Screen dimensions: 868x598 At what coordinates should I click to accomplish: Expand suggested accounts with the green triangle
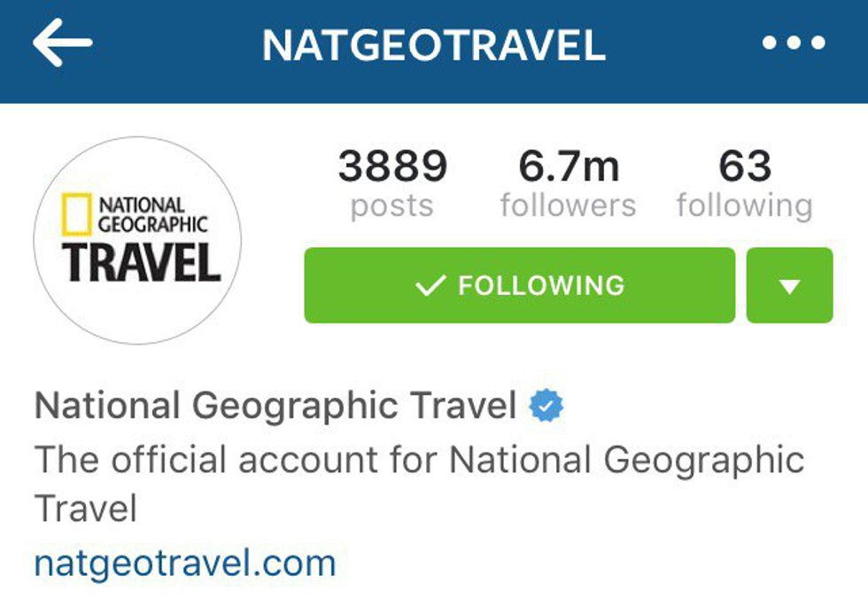click(789, 285)
